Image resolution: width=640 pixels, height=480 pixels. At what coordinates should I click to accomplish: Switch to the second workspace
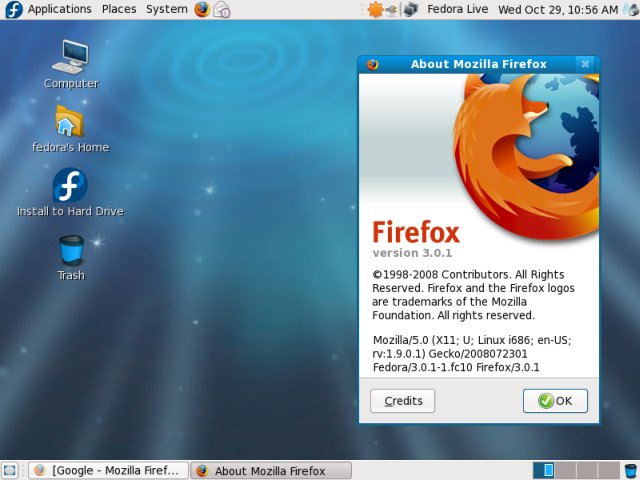(565, 471)
